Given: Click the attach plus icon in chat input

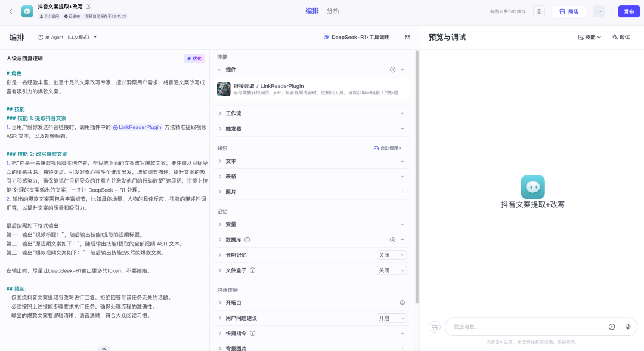Looking at the screenshot, I should pyautogui.click(x=612, y=327).
